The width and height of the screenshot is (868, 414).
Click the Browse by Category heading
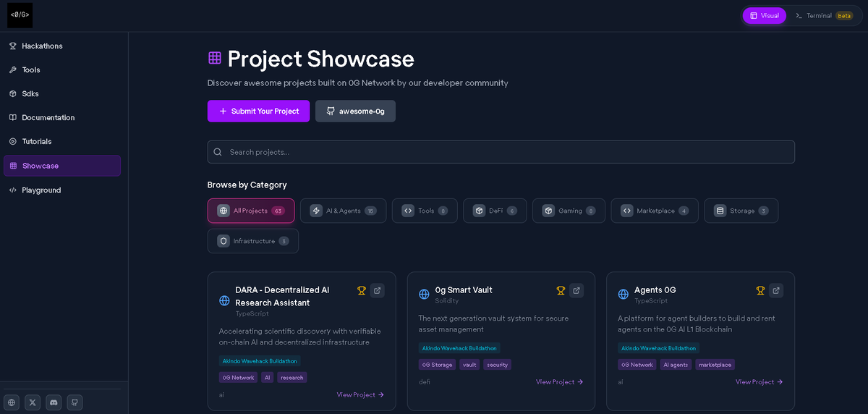247,185
